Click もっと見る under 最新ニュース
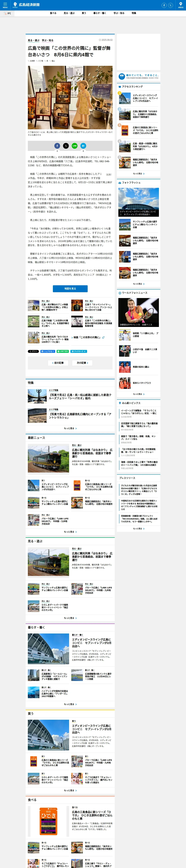The height and width of the screenshot is (868, 186). point(70,532)
